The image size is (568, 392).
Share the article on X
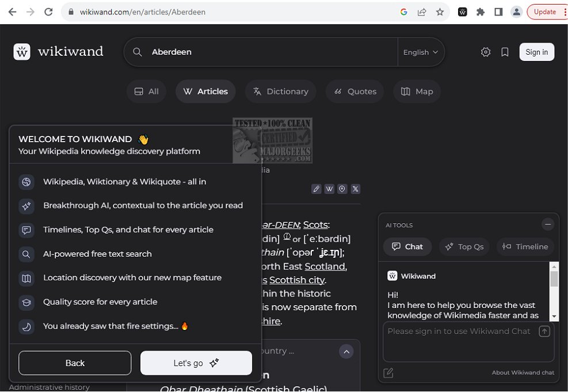356,189
